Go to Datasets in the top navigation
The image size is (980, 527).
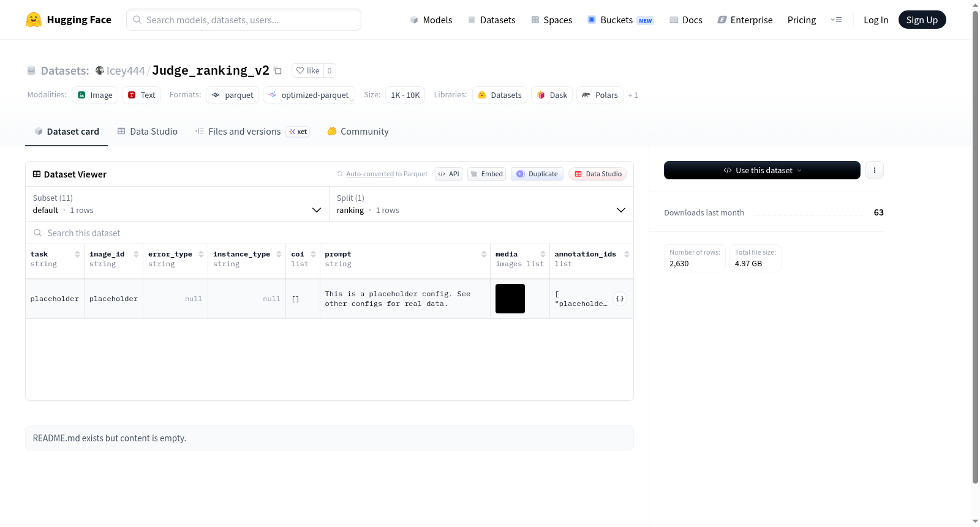point(491,20)
